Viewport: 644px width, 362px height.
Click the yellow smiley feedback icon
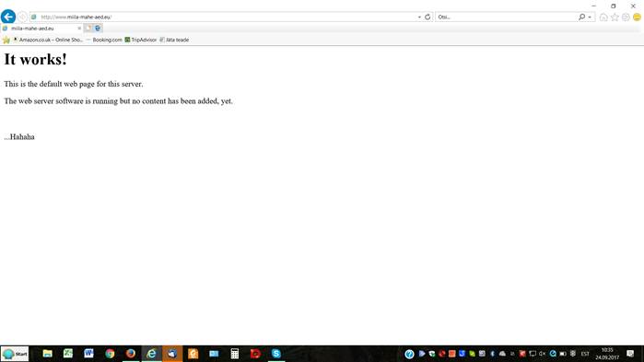(637, 18)
